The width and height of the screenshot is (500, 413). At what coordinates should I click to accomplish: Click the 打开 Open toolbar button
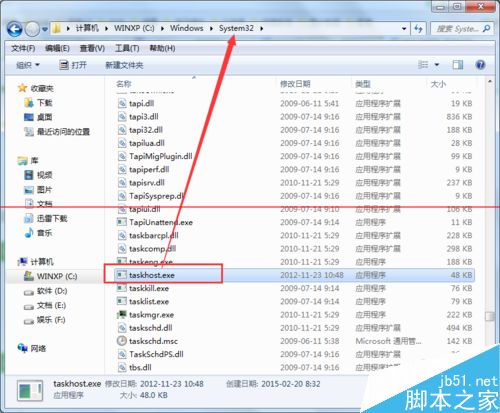pos(73,65)
